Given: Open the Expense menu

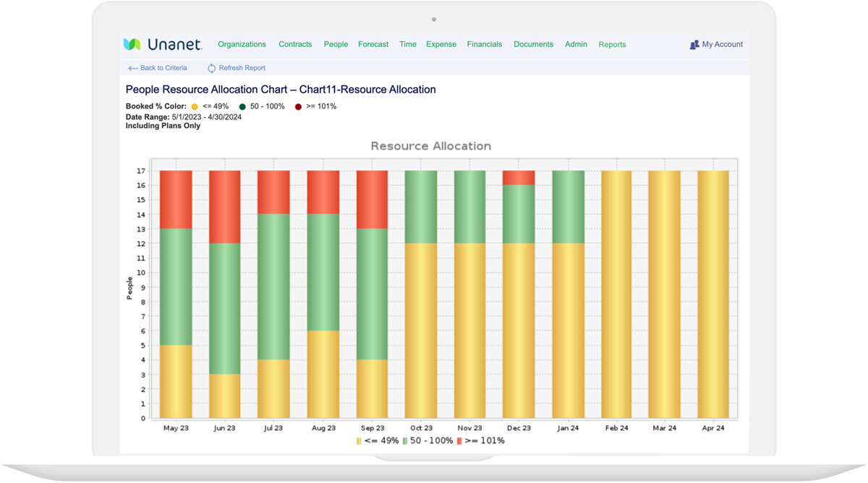Looking at the screenshot, I should tap(441, 44).
